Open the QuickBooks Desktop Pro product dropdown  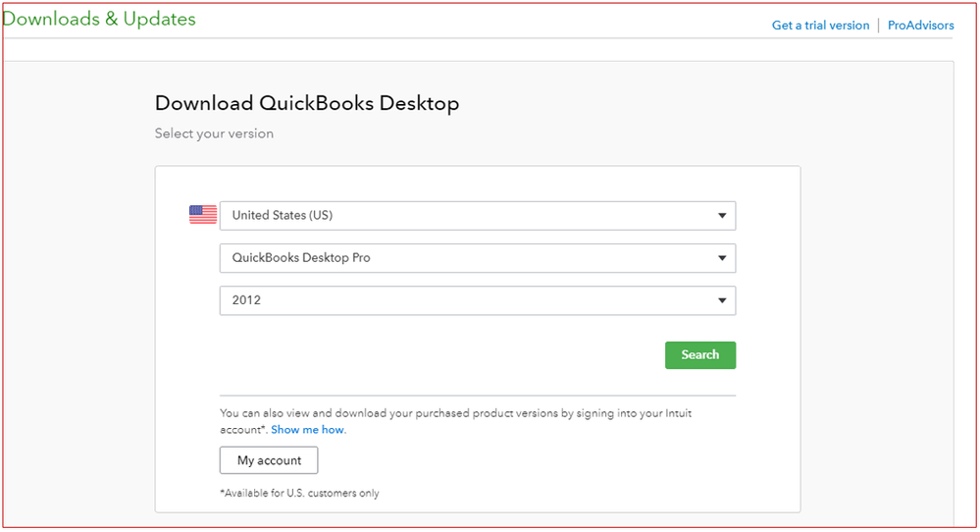pos(478,258)
